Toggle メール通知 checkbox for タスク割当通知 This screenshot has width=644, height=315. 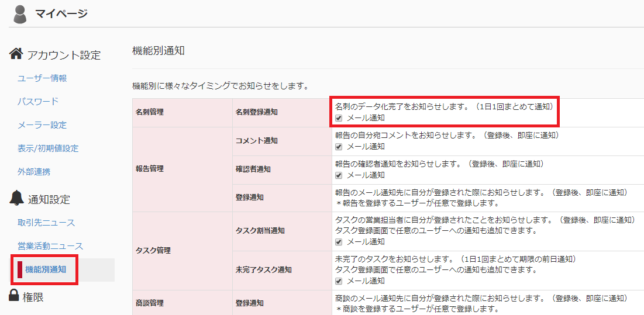coord(339,241)
